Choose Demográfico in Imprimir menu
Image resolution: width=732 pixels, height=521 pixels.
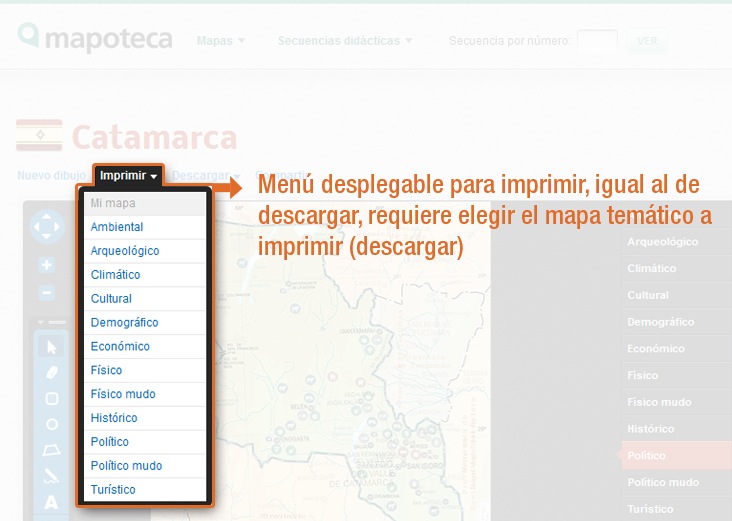pyautogui.click(x=145, y=322)
